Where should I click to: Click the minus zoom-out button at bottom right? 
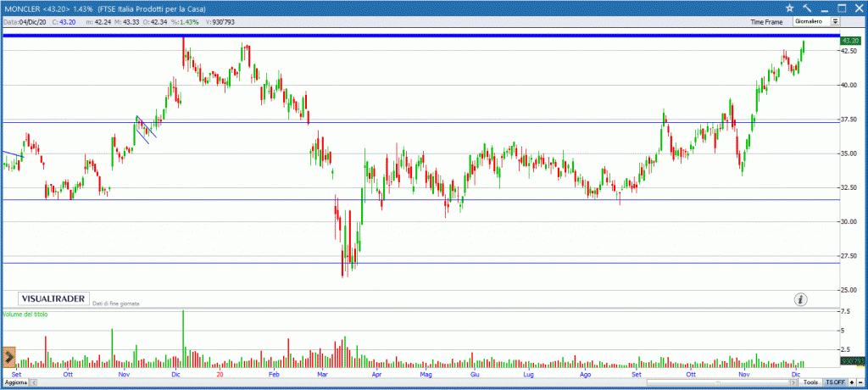860,382
